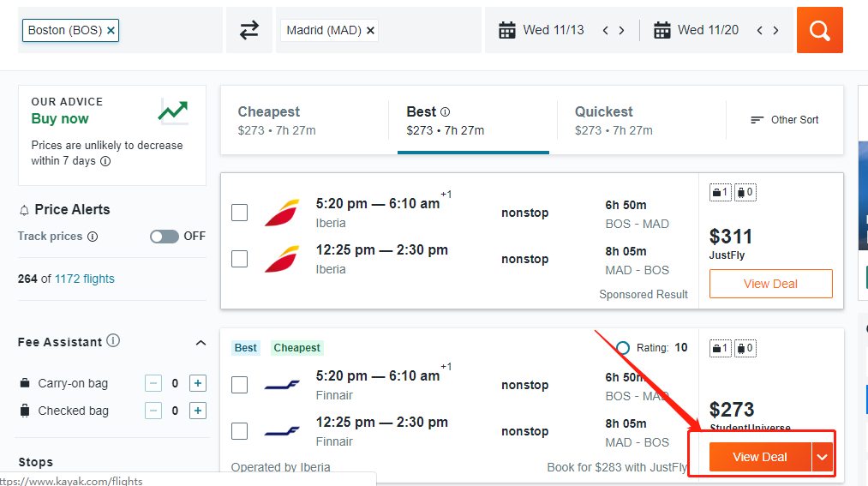Advance departure date to next day
Screen dimensions: 868x486
click(x=622, y=31)
